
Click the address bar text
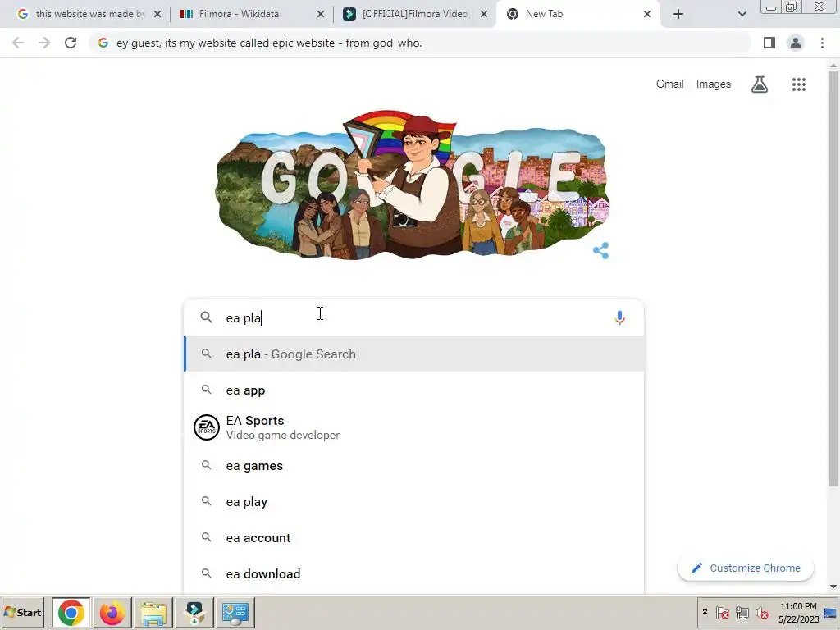(x=269, y=43)
